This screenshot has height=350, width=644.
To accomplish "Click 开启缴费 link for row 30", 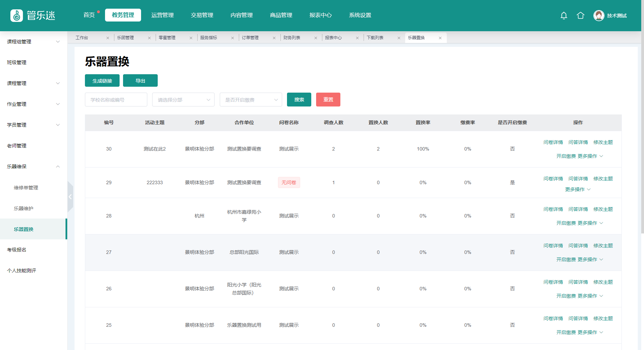I will [566, 156].
